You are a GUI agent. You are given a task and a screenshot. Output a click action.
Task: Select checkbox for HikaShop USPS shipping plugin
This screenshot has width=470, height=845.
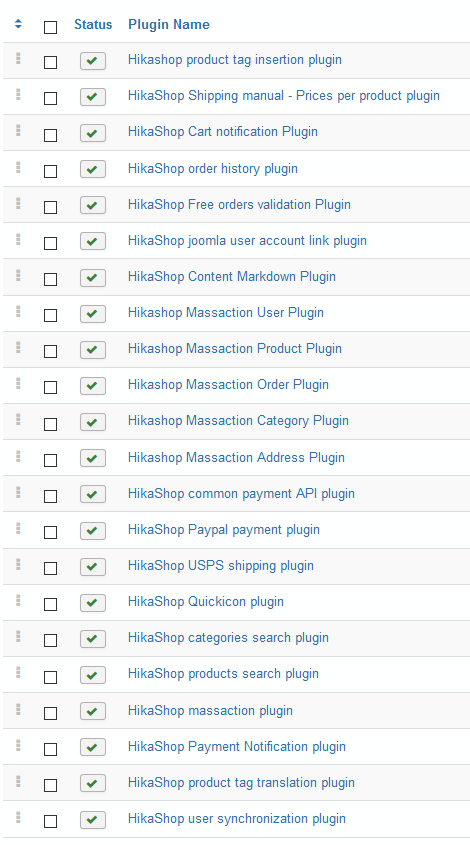click(50, 568)
